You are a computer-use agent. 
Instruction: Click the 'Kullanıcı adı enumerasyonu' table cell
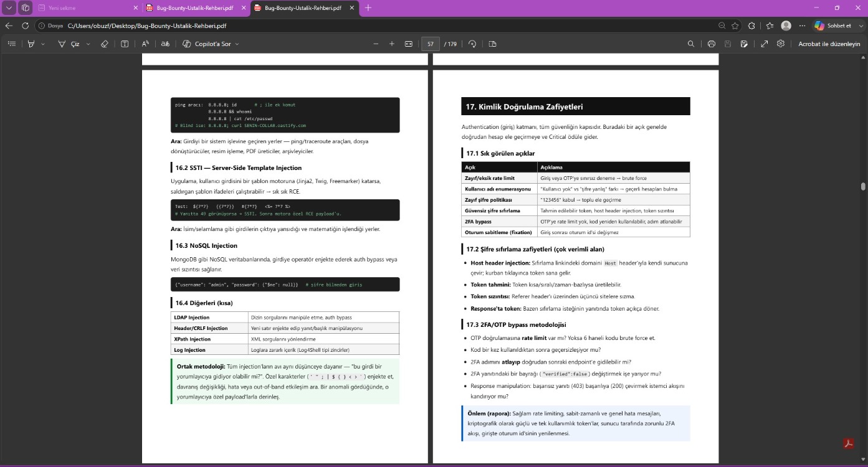pyautogui.click(x=499, y=189)
